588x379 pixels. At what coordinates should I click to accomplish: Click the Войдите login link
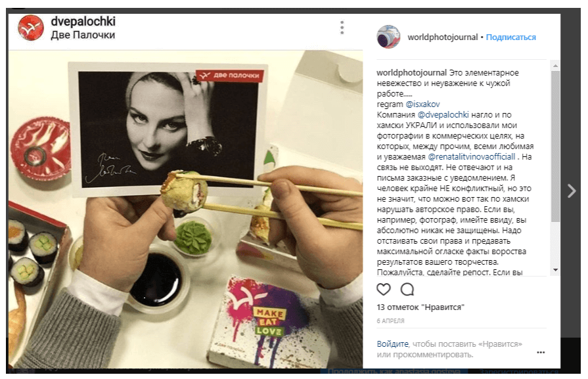point(392,344)
